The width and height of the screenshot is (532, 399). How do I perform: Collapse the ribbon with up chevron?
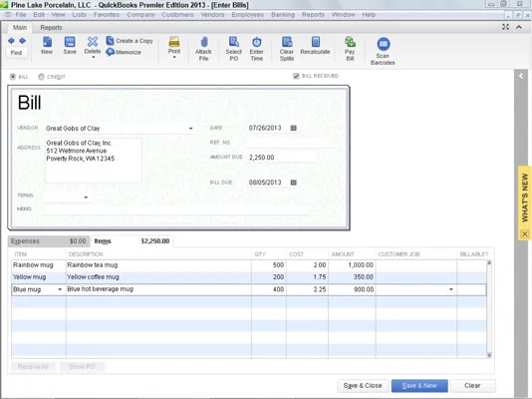[519, 27]
